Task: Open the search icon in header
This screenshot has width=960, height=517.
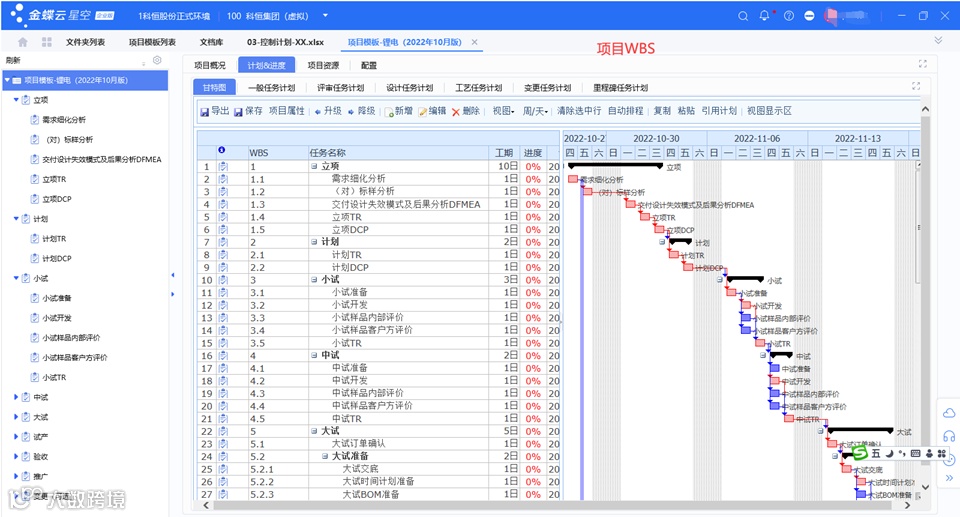Action: pos(743,16)
